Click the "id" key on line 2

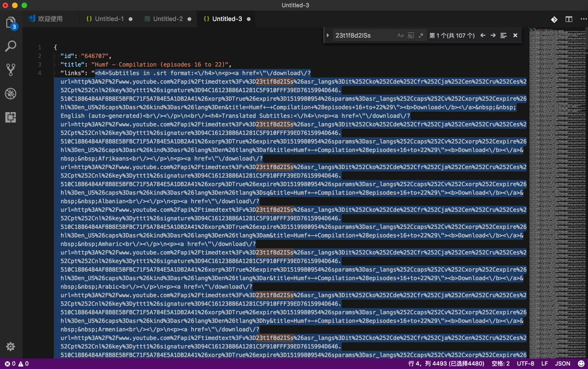(67, 56)
